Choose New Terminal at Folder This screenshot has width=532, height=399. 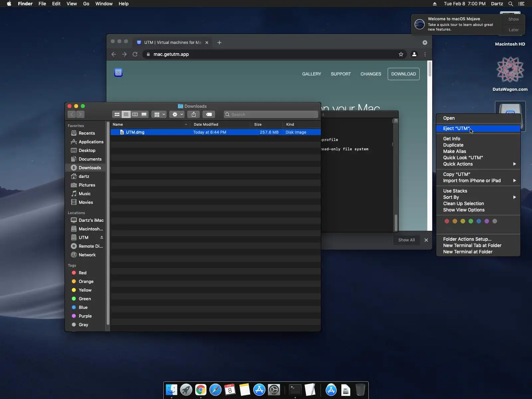478,252
